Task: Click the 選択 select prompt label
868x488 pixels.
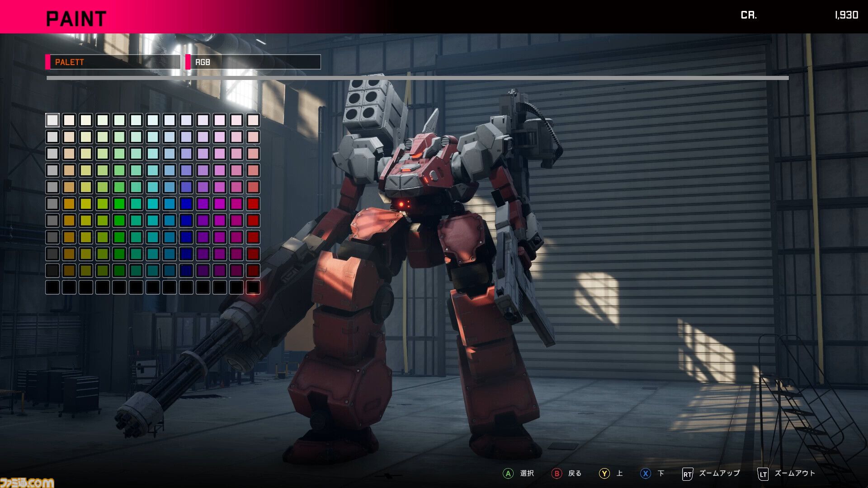Action: (x=527, y=473)
